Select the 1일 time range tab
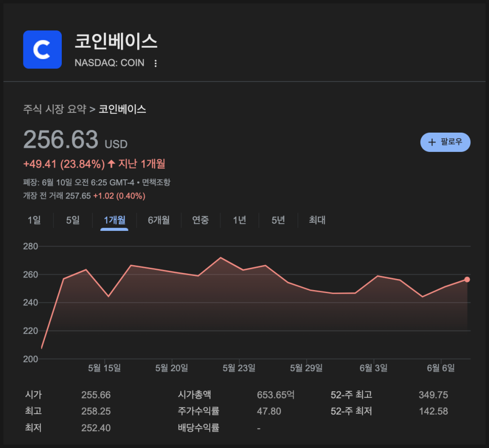The height and width of the screenshot is (448, 489). [34, 220]
